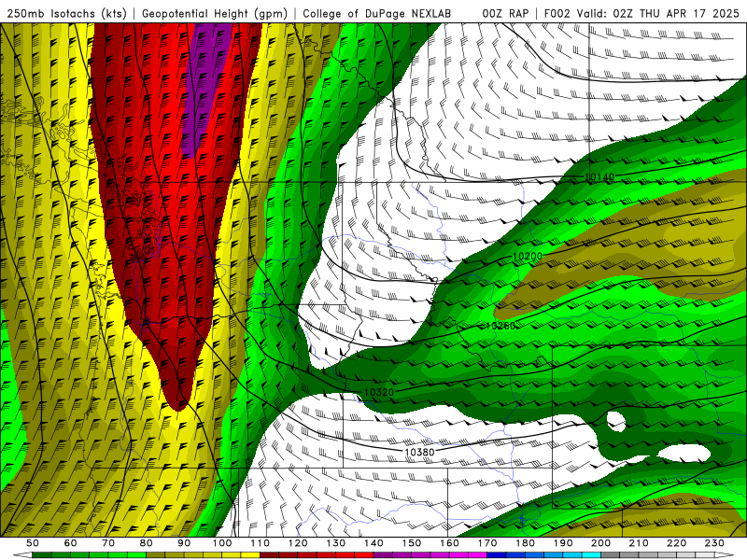Screen dimensions: 747x560
Task: Click the 200 label on the color bar
Action: pos(600,543)
